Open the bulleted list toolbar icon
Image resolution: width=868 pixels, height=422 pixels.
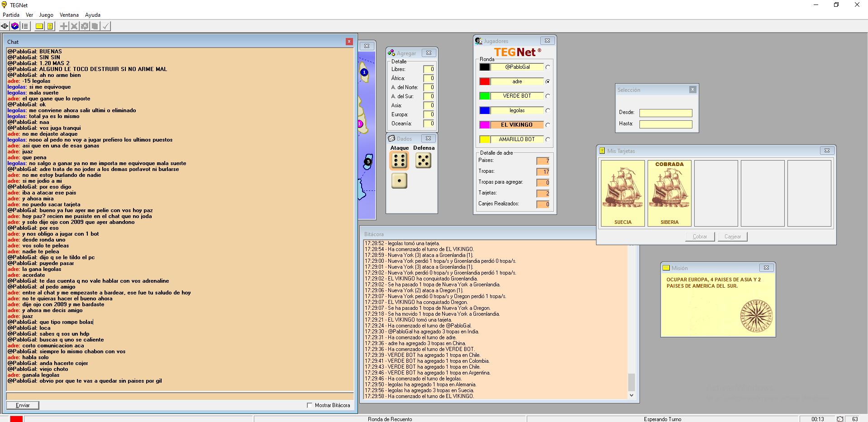point(25,26)
